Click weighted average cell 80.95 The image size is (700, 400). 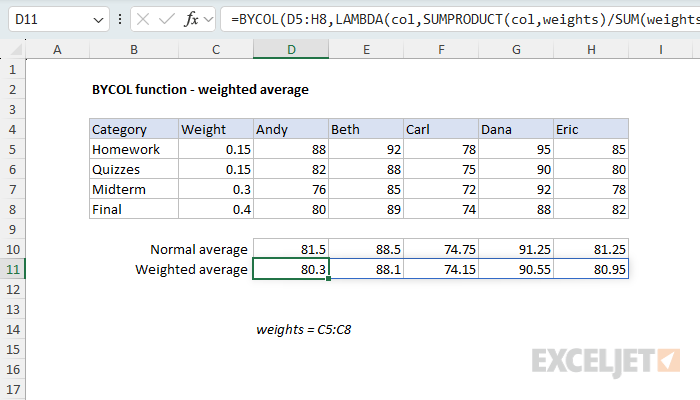pos(591,269)
